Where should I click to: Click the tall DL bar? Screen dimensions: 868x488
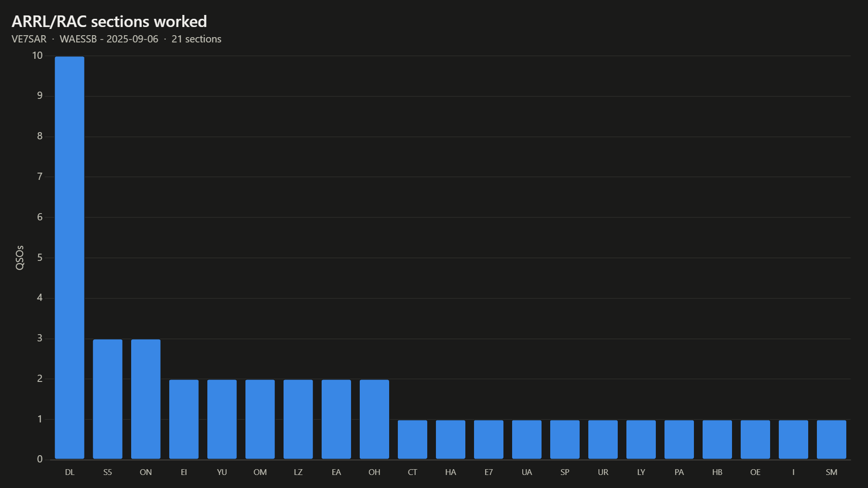(x=69, y=258)
